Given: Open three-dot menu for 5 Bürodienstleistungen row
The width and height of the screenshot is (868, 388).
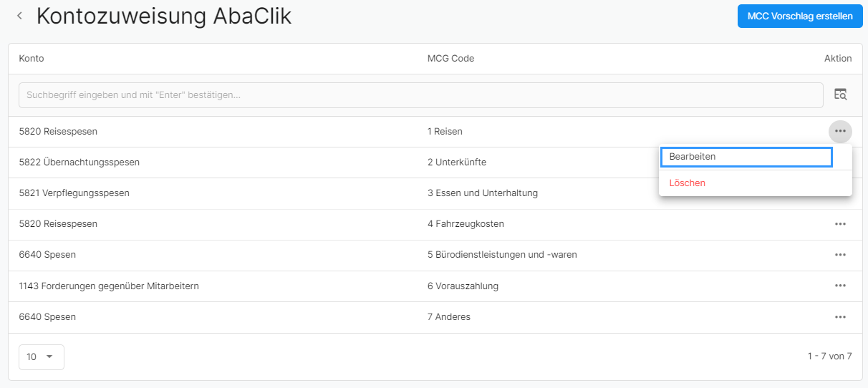Looking at the screenshot, I should pyautogui.click(x=840, y=255).
